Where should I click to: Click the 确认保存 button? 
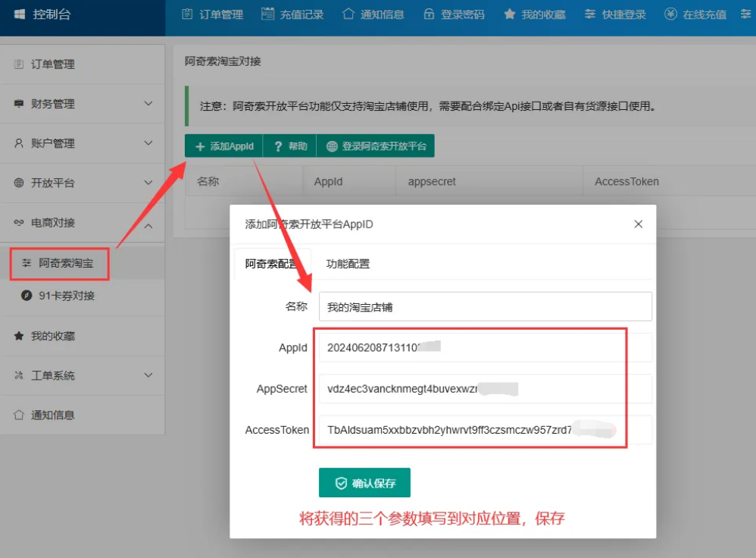[364, 483]
